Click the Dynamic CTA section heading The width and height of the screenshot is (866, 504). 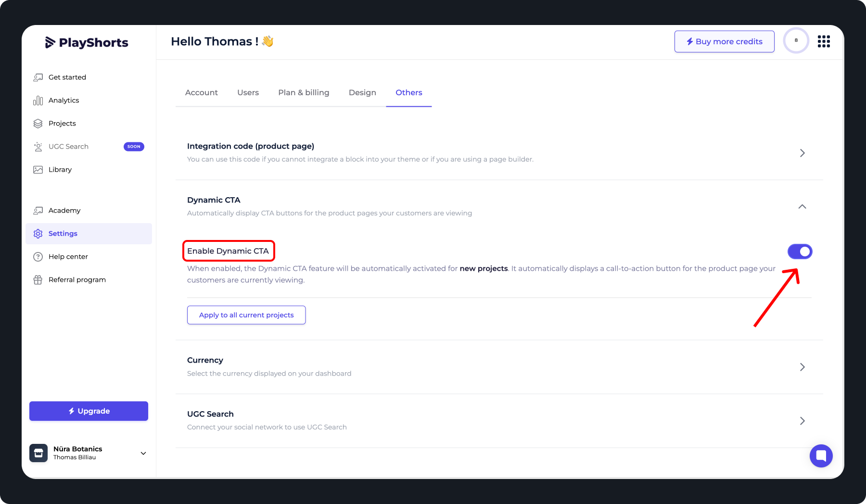(x=214, y=200)
